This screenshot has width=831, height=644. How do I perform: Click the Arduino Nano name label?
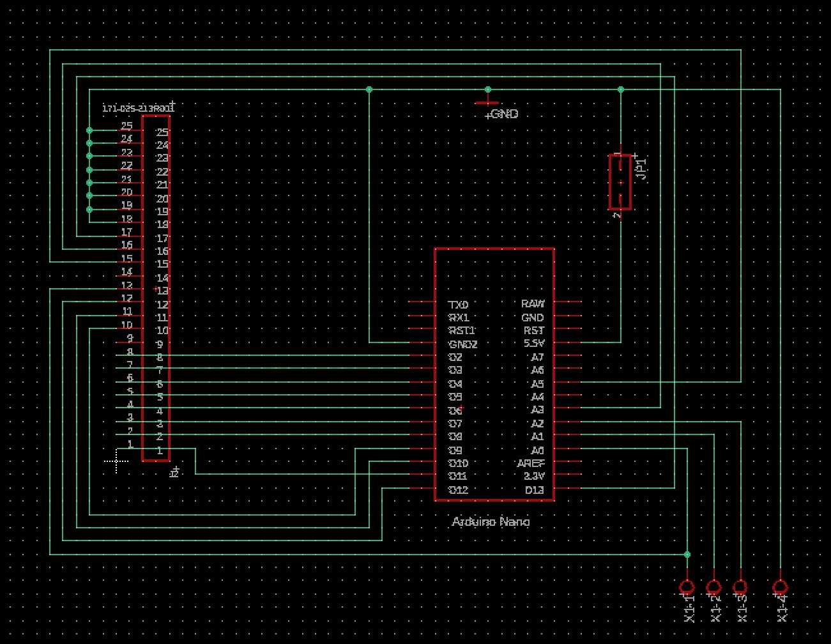[x=491, y=522]
